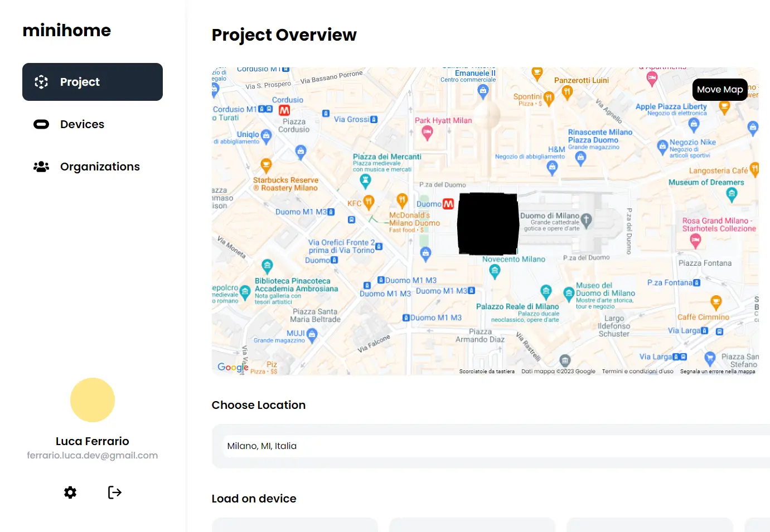
Task: Open the Project sidebar section
Action: (93, 82)
